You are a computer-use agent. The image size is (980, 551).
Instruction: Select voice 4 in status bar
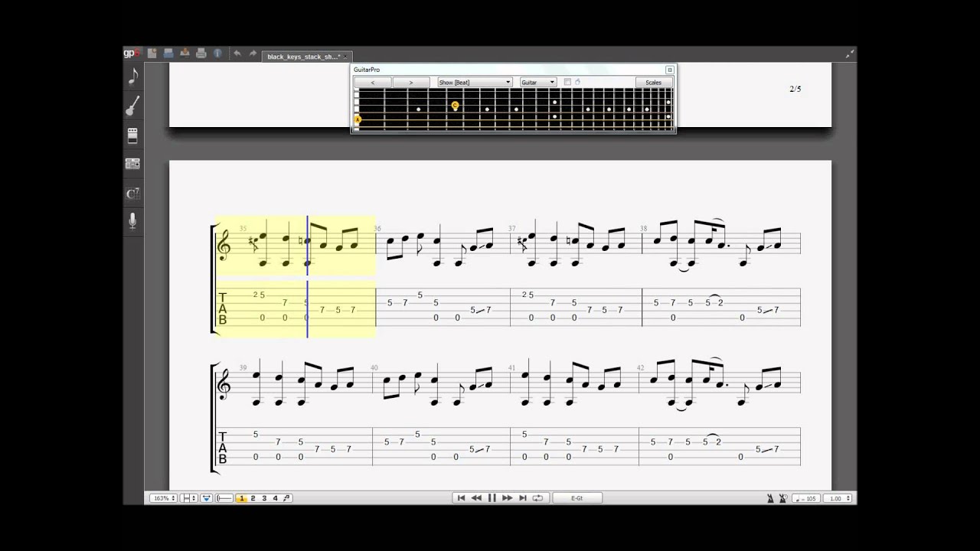click(276, 498)
